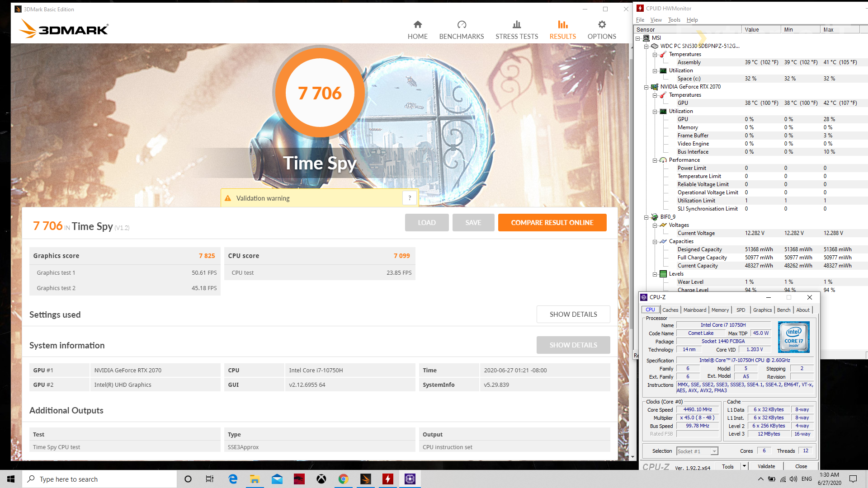Open Mail app from taskbar

[x=277, y=479]
